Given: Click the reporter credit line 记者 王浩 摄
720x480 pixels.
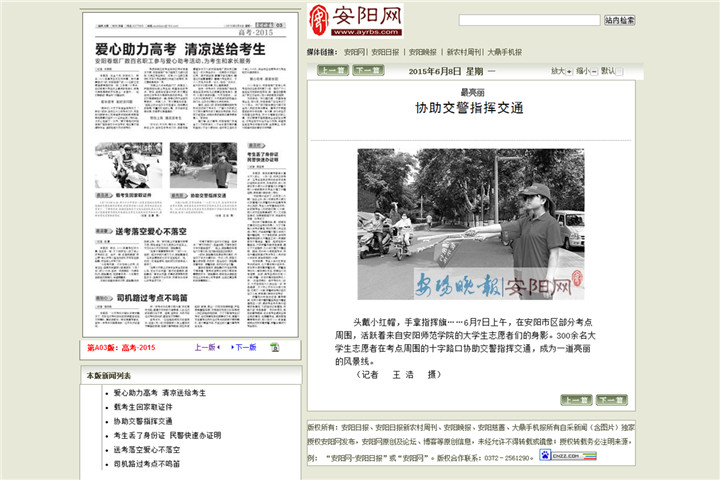Looking at the screenshot, I should point(399,375).
